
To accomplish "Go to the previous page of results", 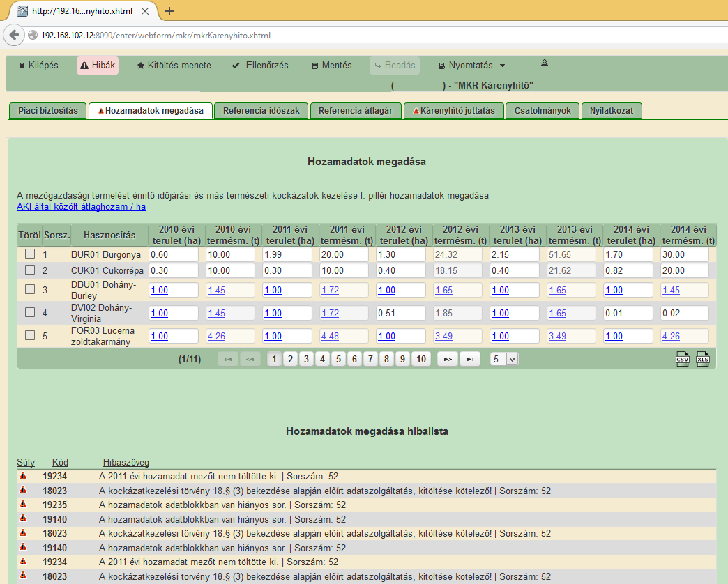I will [250, 359].
